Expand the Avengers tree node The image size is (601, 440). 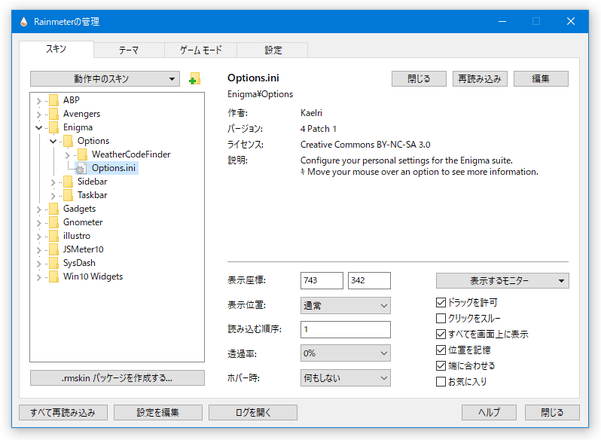pyautogui.click(x=39, y=114)
